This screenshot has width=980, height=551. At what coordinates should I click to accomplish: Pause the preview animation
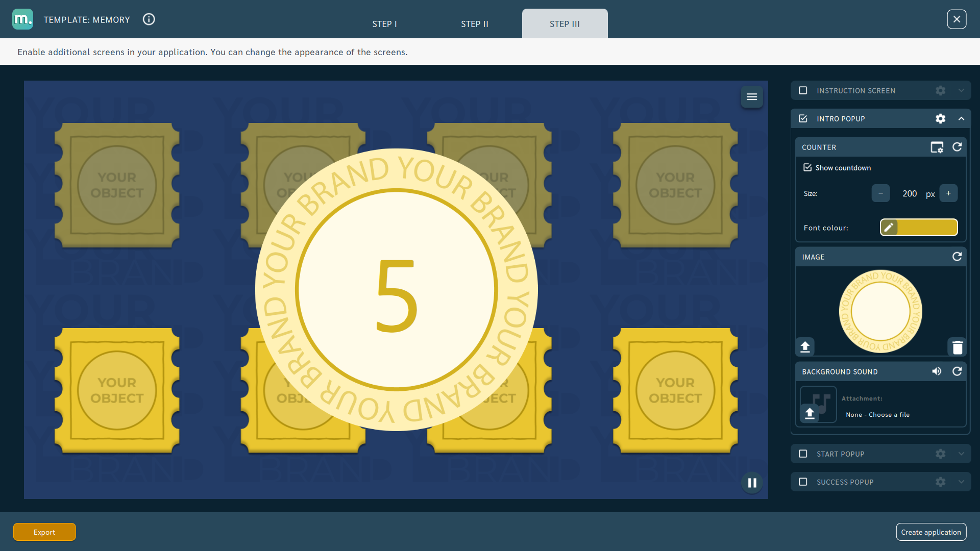(x=752, y=483)
